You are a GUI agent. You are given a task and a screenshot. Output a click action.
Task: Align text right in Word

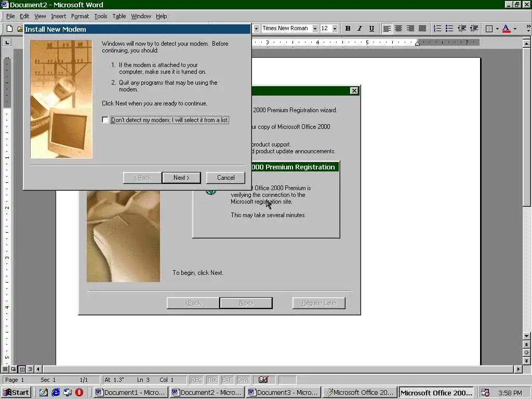[410, 29]
